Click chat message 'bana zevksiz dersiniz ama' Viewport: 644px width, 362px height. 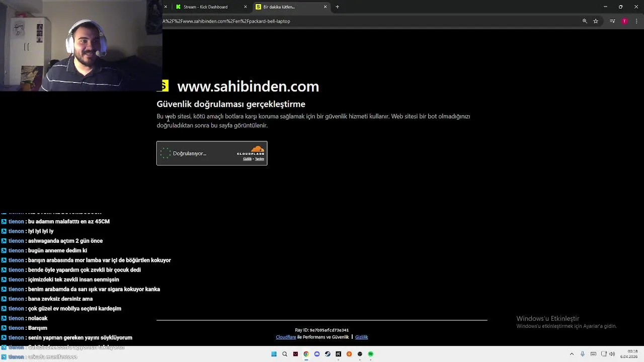(x=60, y=299)
